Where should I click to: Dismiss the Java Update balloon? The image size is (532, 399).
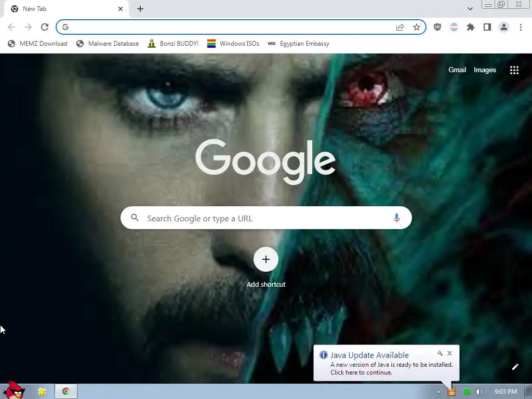pyautogui.click(x=449, y=353)
